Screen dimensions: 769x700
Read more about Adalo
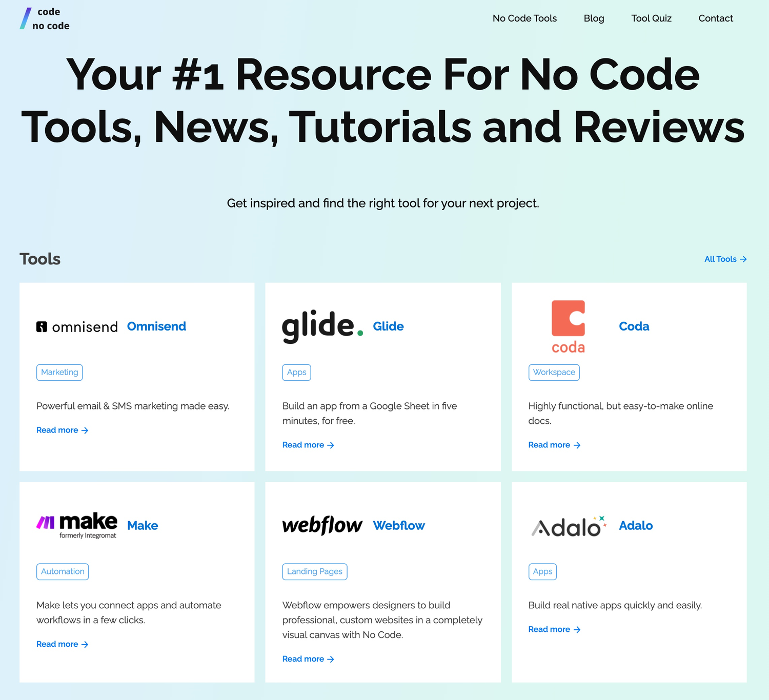pos(554,629)
